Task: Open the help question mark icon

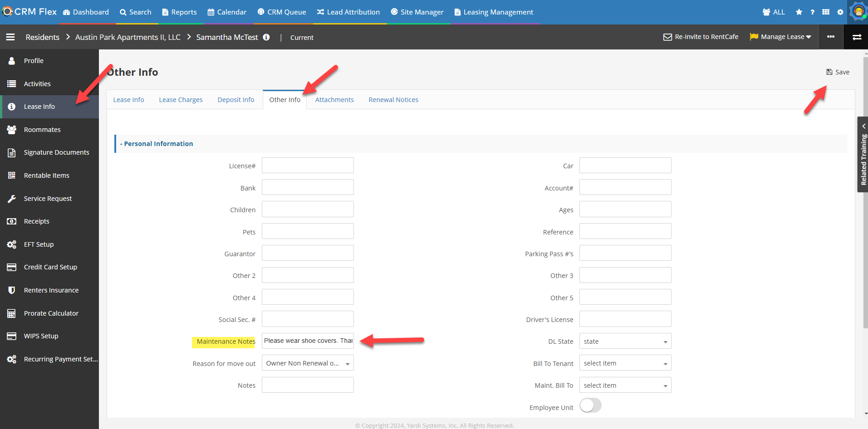Action: tap(812, 12)
